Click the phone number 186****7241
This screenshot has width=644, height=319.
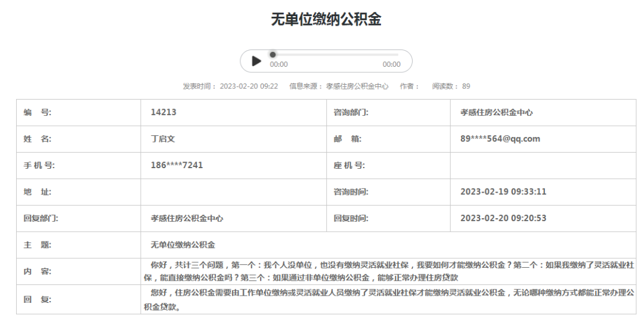(177, 165)
